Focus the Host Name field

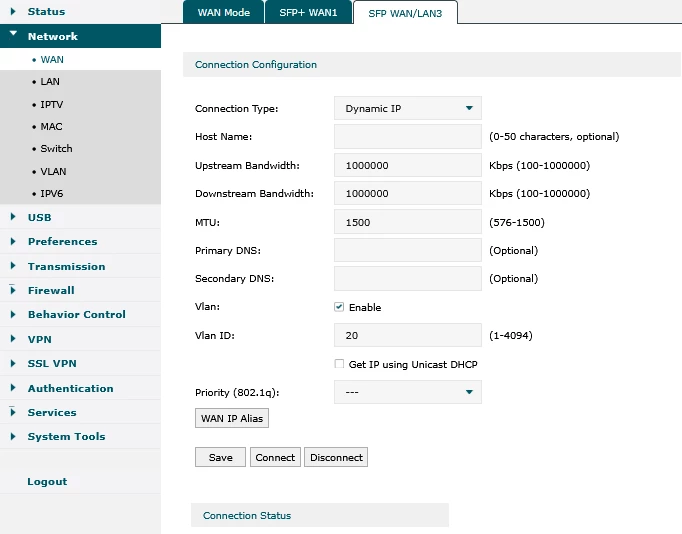(x=408, y=137)
